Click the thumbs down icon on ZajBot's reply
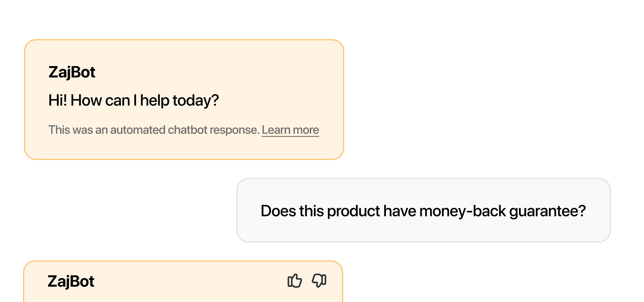Viewport: 644px width, 302px height. [319, 280]
